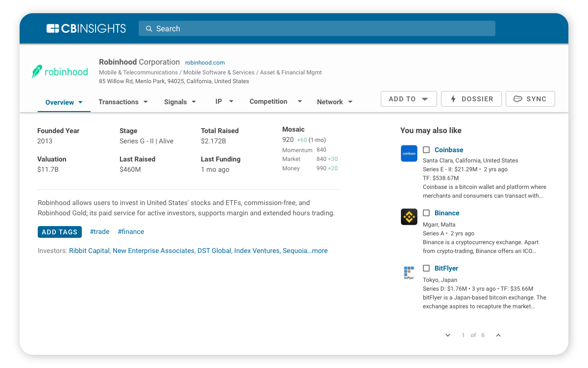Click the lightning bolt Dossier icon
Screen dimensions: 588x368
click(453, 99)
